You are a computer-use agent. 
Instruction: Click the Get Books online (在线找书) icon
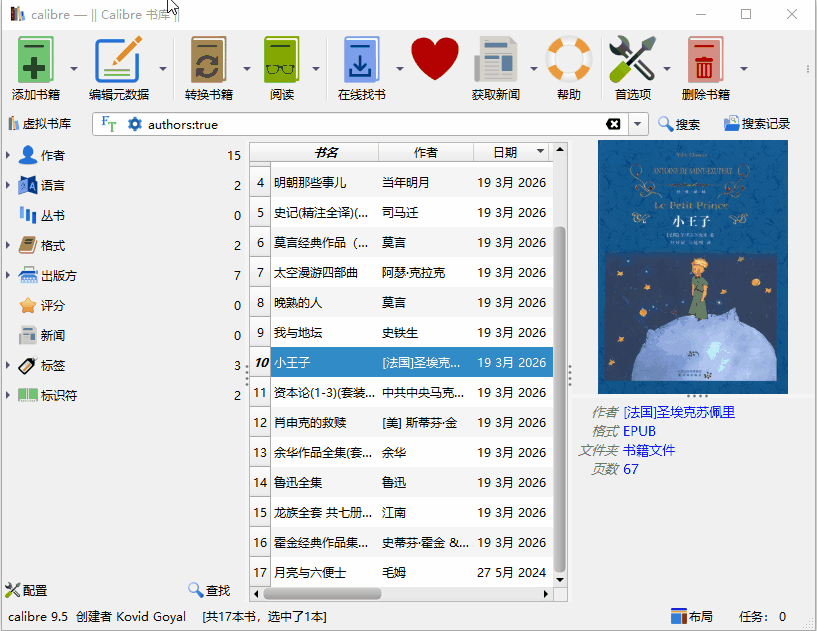point(361,59)
